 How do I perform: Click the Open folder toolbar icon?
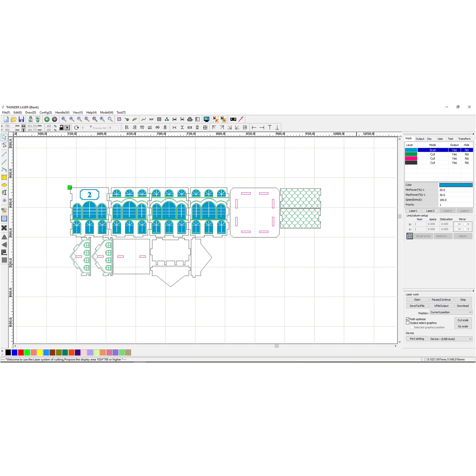pos(13,119)
